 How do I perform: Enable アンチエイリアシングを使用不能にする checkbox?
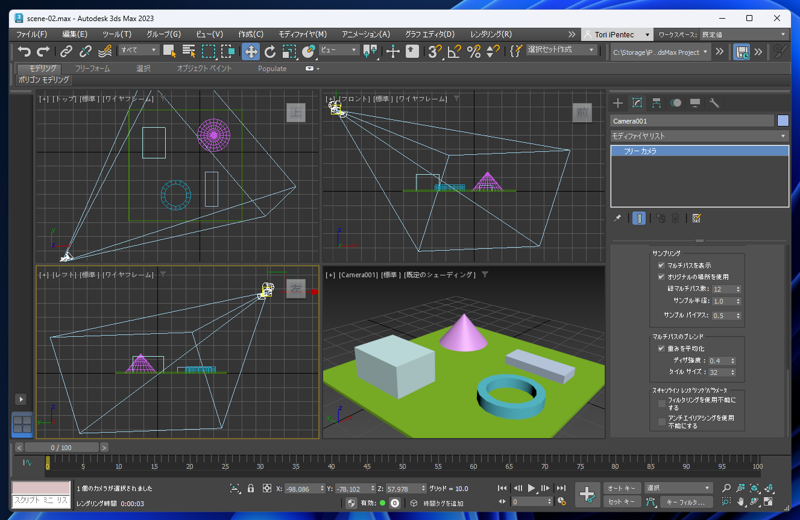662,422
